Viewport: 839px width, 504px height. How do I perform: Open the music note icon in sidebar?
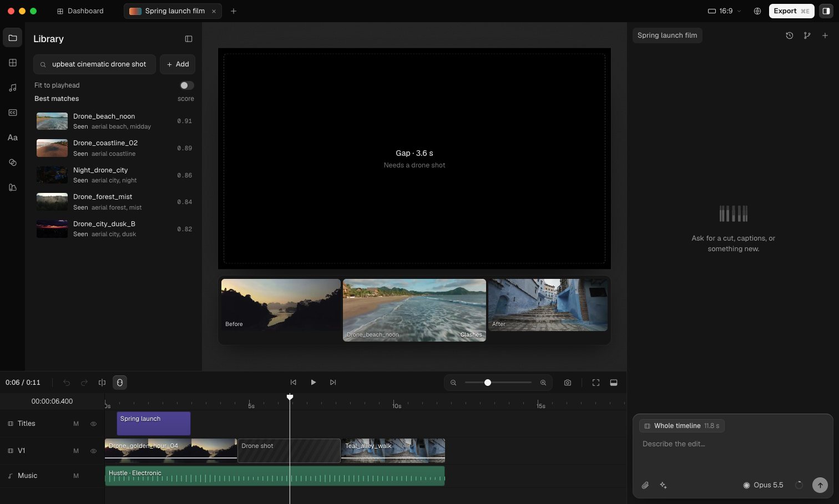point(12,88)
